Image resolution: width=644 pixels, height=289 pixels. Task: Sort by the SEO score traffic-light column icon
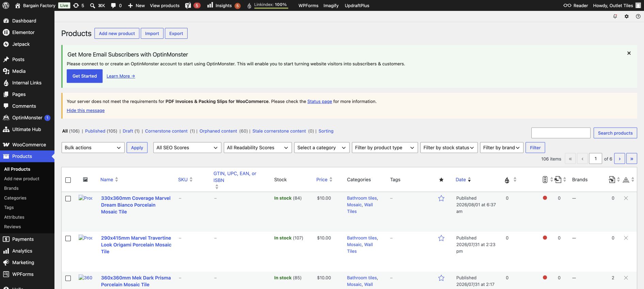tap(545, 179)
